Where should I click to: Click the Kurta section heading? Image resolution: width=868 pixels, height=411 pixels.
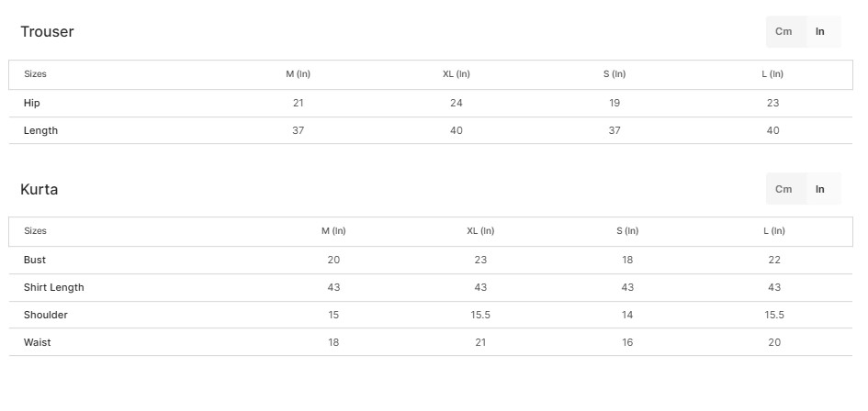(39, 189)
